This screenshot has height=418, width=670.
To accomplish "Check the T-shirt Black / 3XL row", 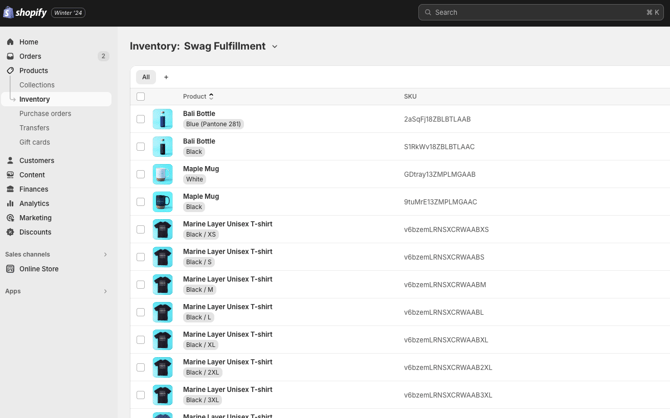I will point(141,395).
